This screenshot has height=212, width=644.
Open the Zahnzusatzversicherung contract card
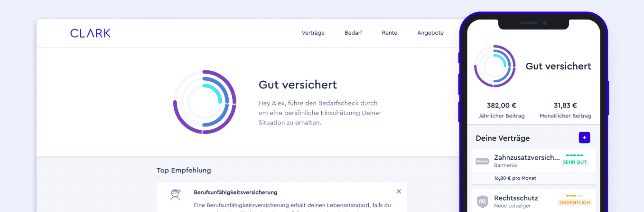(533, 166)
